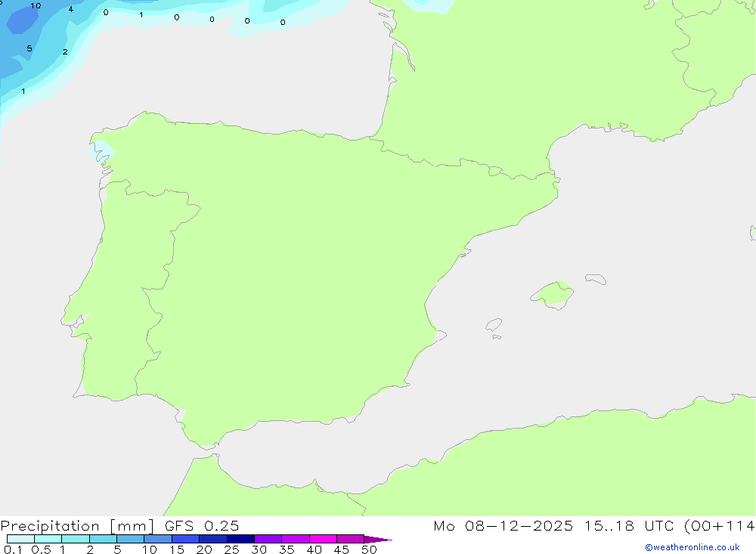Viewport: 756px width, 554px height.
Task: Click the Menorca island outline
Action: pos(596,279)
